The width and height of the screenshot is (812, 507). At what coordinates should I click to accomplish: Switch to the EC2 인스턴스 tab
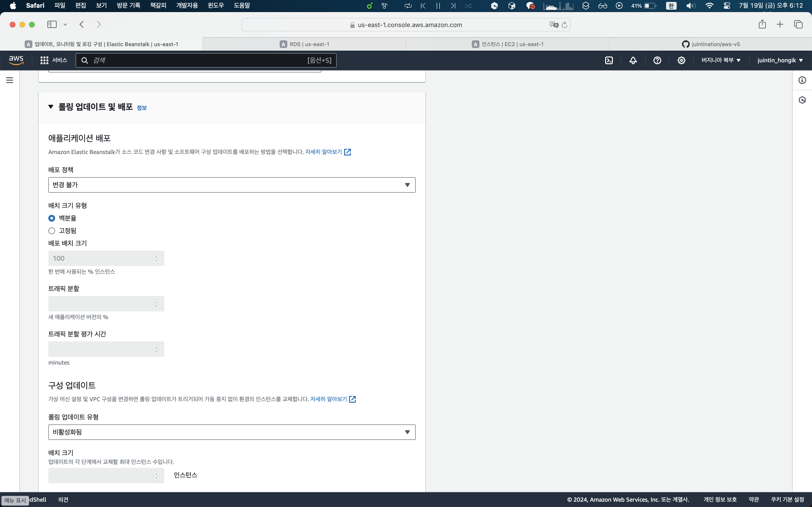[x=507, y=44]
